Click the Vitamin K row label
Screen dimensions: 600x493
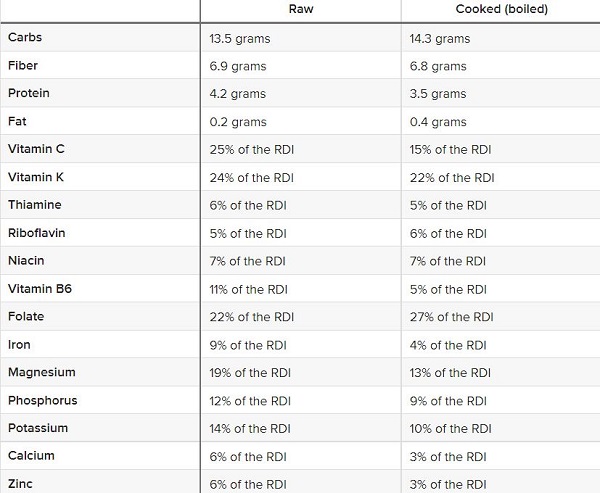click(37, 177)
